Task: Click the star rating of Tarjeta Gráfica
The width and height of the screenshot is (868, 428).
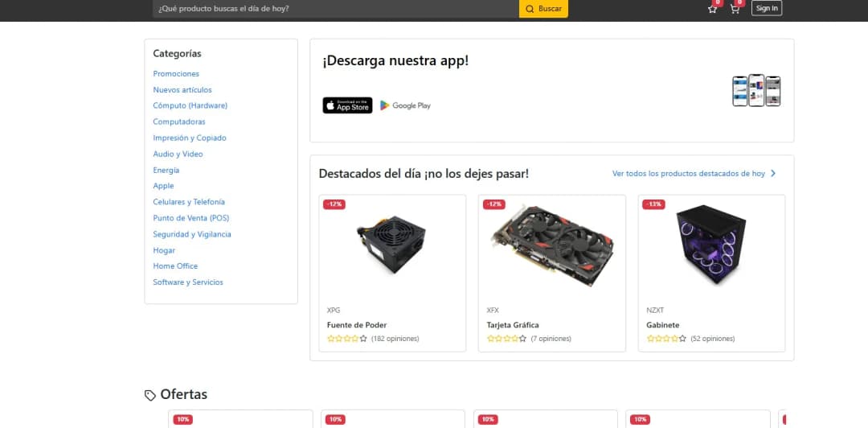Action: (x=506, y=338)
